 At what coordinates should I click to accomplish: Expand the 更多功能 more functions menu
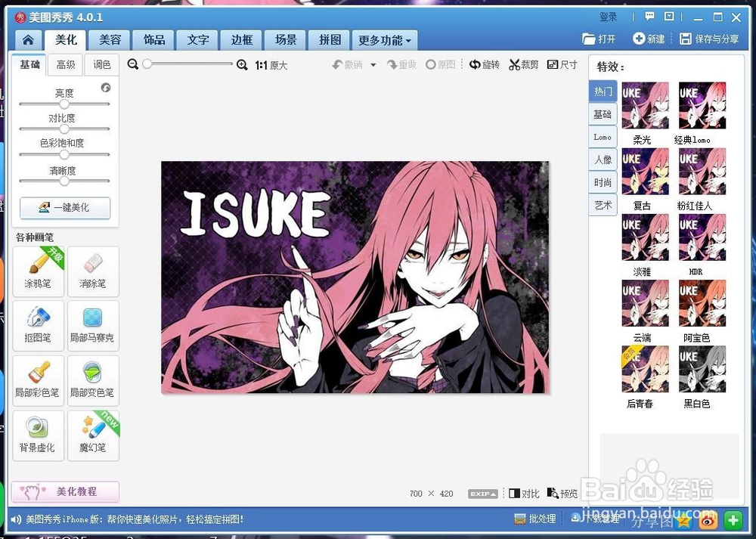tap(385, 40)
